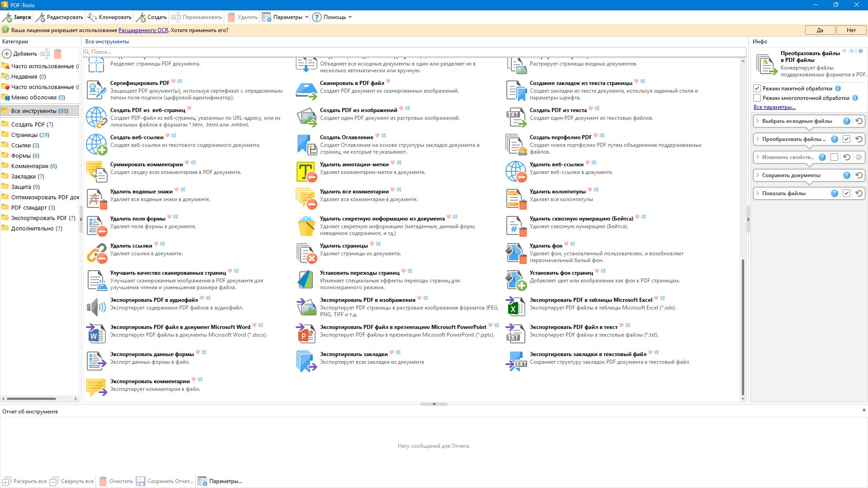868x488 pixels.
Task: Click the Export PDF to Word icon
Action: [x=96, y=334]
